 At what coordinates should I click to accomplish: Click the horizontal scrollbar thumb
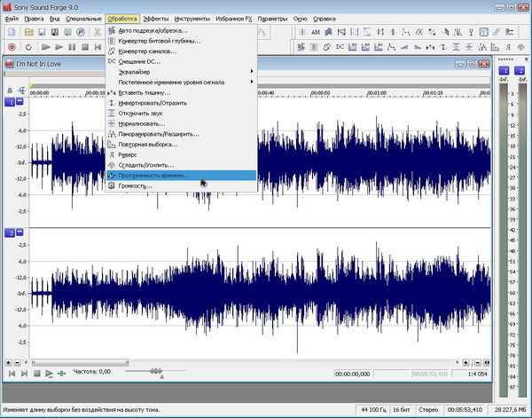tap(80, 363)
